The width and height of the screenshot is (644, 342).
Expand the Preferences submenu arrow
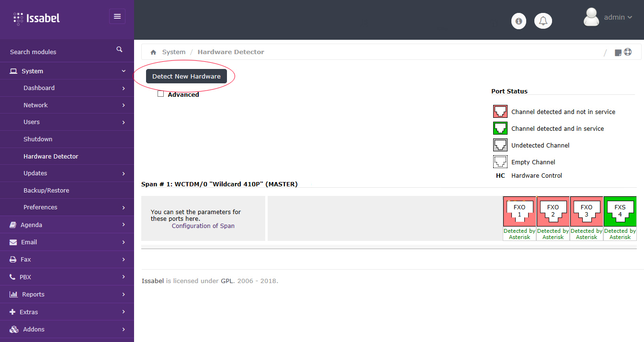coord(124,207)
